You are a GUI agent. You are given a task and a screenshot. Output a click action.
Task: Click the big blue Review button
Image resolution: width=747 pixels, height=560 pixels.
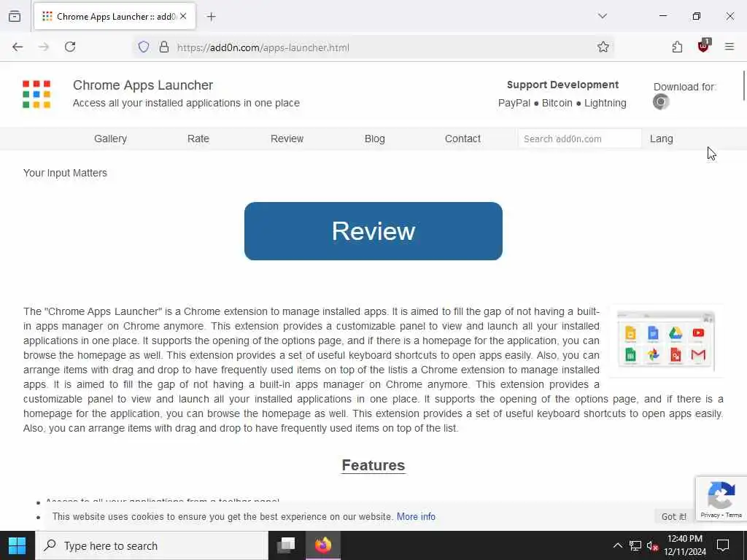(373, 231)
